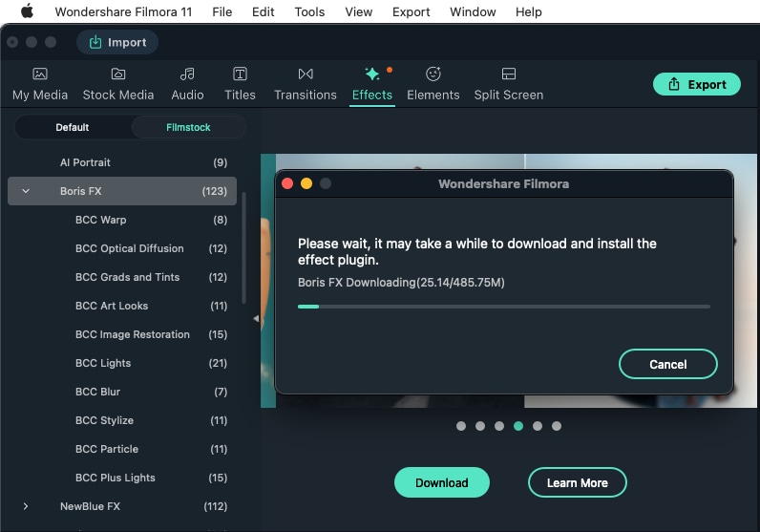
Task: Select the third carousel page dot
Action: (x=499, y=426)
